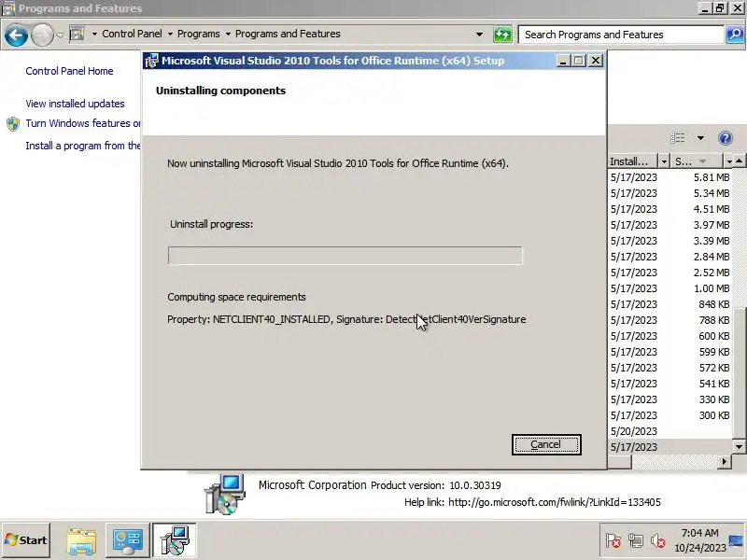Select row with size 848 KB
The height and width of the screenshot is (560, 747).
point(669,304)
